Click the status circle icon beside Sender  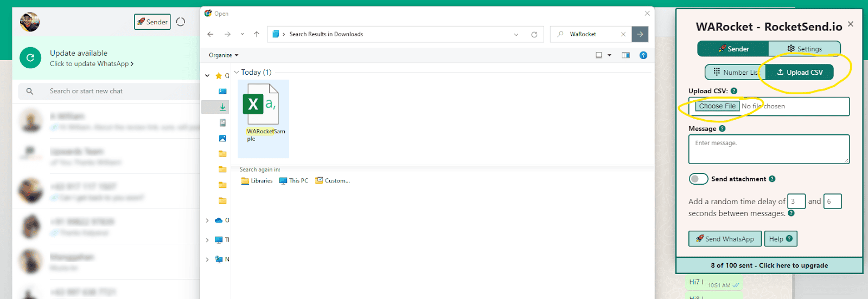181,22
